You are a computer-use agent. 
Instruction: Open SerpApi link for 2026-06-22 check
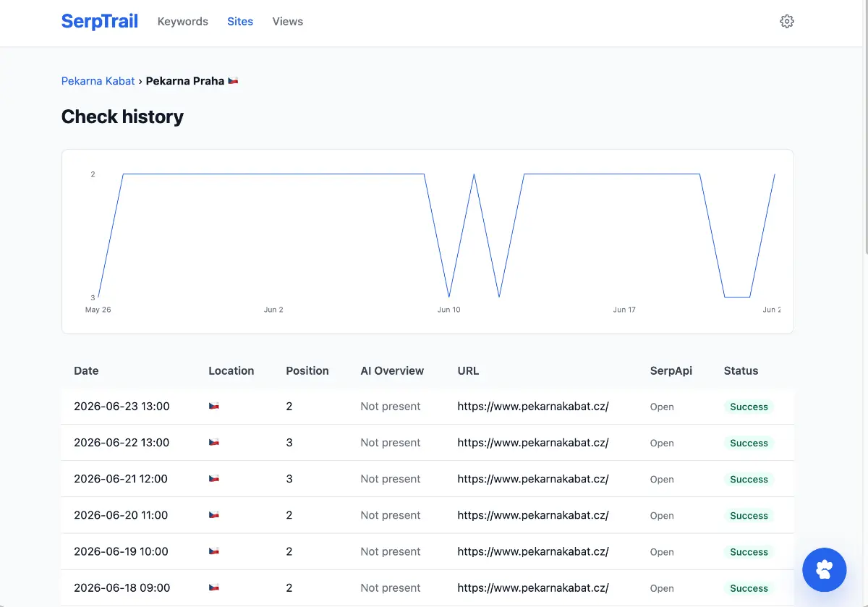tap(662, 443)
